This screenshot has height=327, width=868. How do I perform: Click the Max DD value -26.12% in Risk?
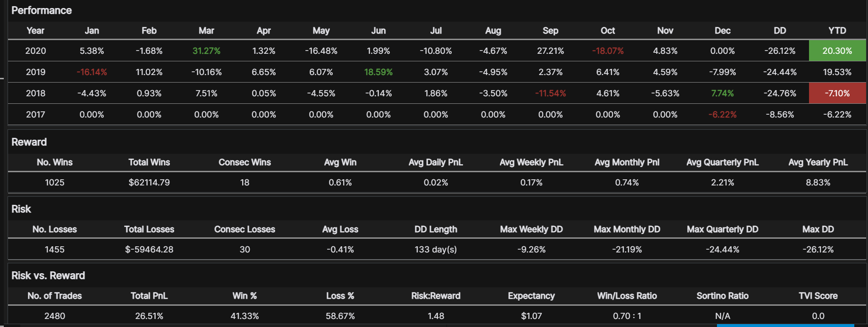(818, 250)
